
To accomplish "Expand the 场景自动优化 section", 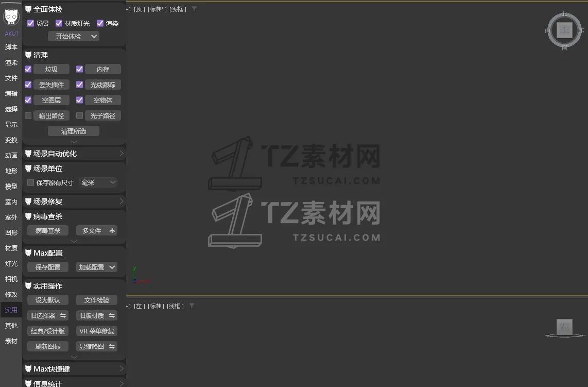I will [120, 153].
